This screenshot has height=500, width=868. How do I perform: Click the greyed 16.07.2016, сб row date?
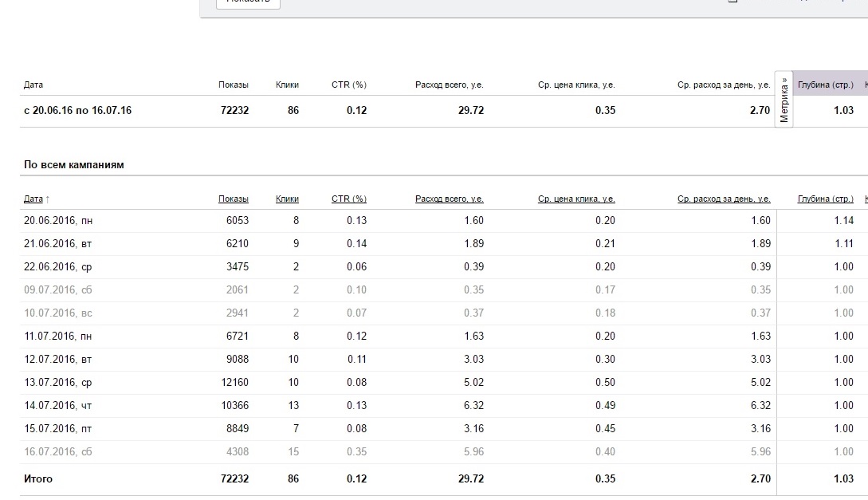tap(53, 452)
